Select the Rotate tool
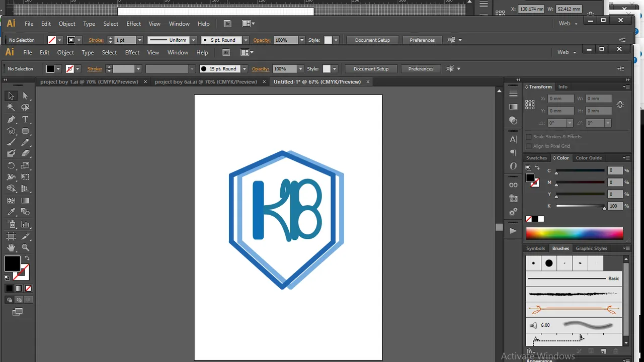The width and height of the screenshot is (644, 362). 11,165
